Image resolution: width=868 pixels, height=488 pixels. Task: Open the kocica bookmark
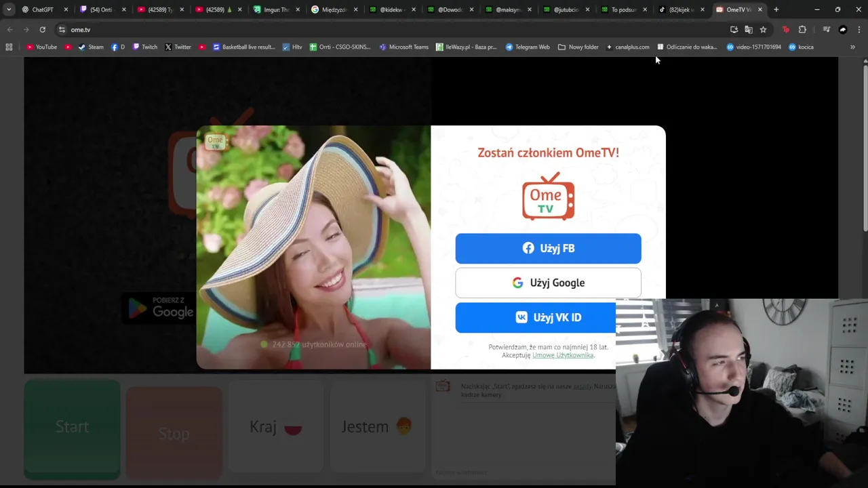pos(801,47)
